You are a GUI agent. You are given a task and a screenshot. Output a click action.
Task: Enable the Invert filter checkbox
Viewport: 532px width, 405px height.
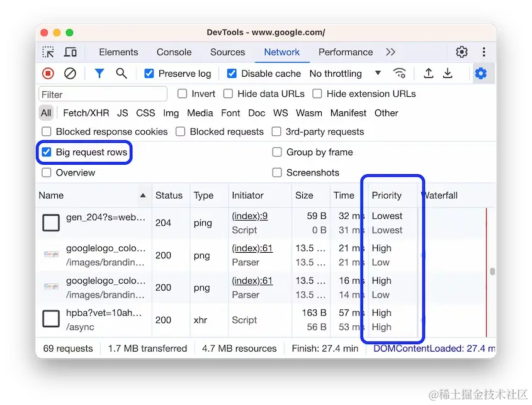[182, 94]
